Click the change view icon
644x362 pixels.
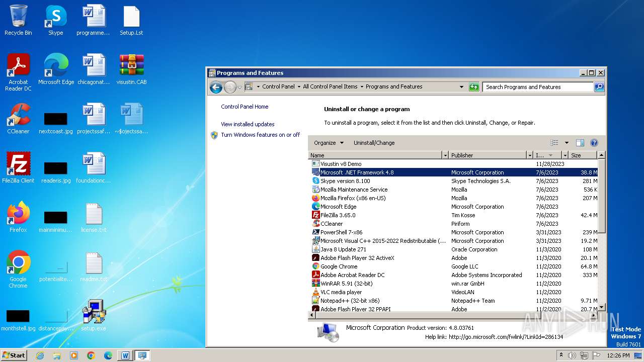point(554,143)
